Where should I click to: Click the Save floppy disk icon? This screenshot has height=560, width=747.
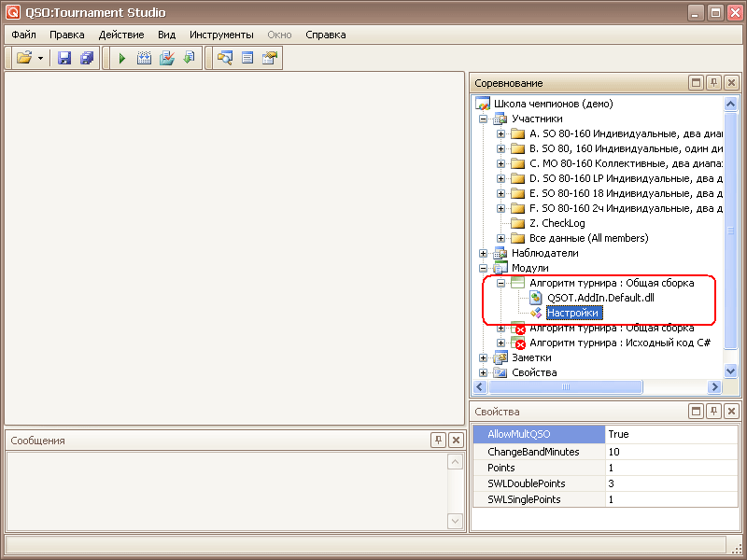pyautogui.click(x=64, y=58)
